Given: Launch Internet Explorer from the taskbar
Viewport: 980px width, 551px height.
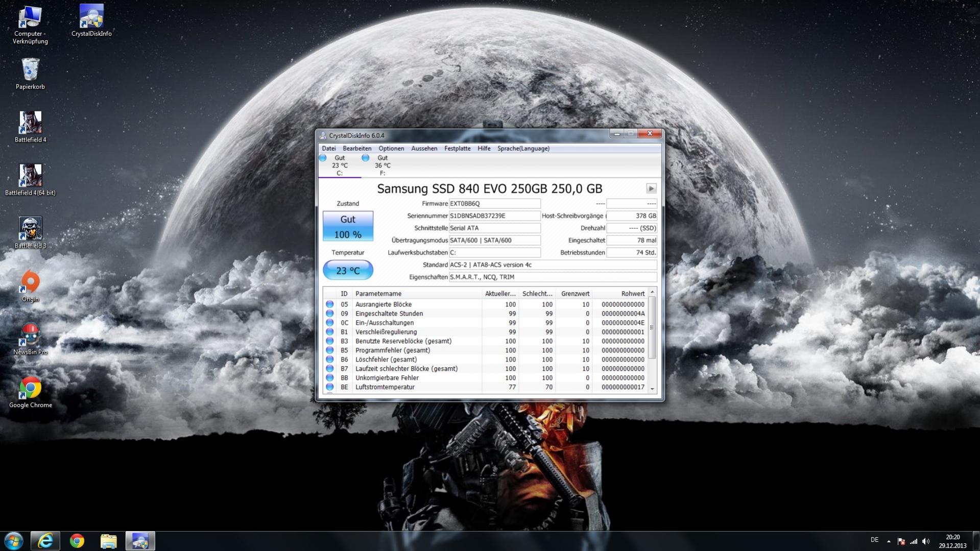Looking at the screenshot, I should click(45, 541).
